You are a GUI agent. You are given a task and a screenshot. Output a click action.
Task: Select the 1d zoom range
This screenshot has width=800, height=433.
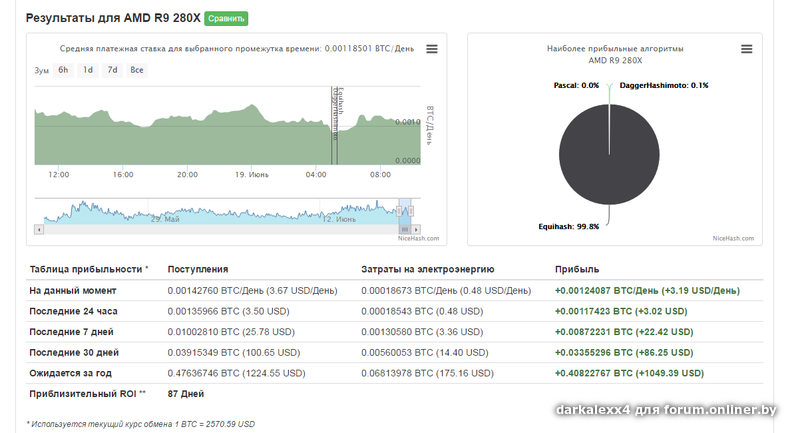[88, 70]
